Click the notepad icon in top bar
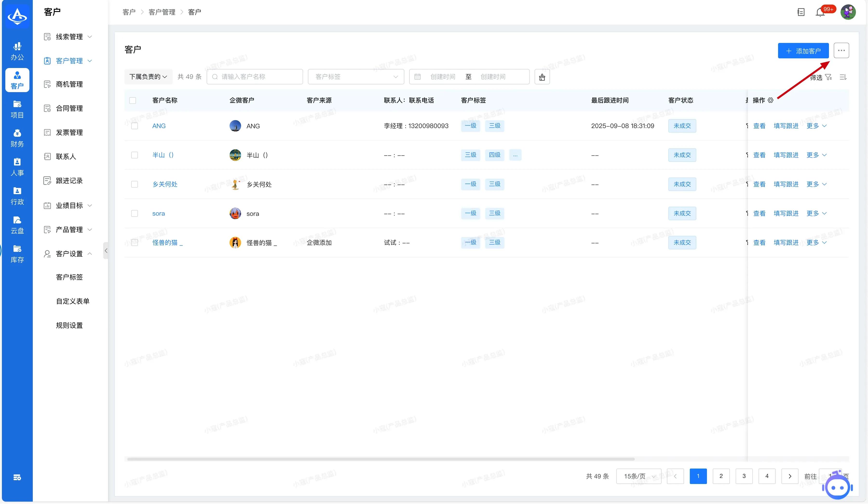Image resolution: width=868 pixels, height=504 pixels. (x=801, y=12)
